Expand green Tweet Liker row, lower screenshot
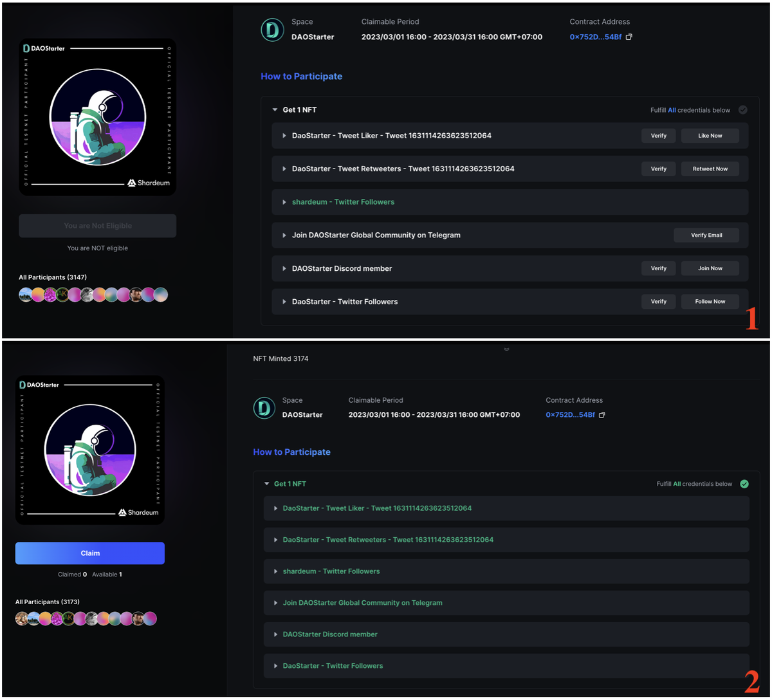Viewport: 772px width, 700px height. click(275, 508)
